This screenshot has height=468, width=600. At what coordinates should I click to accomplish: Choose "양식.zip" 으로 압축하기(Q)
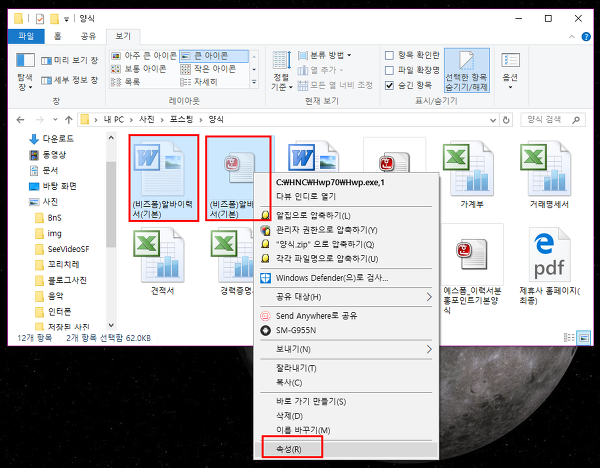tap(346, 244)
